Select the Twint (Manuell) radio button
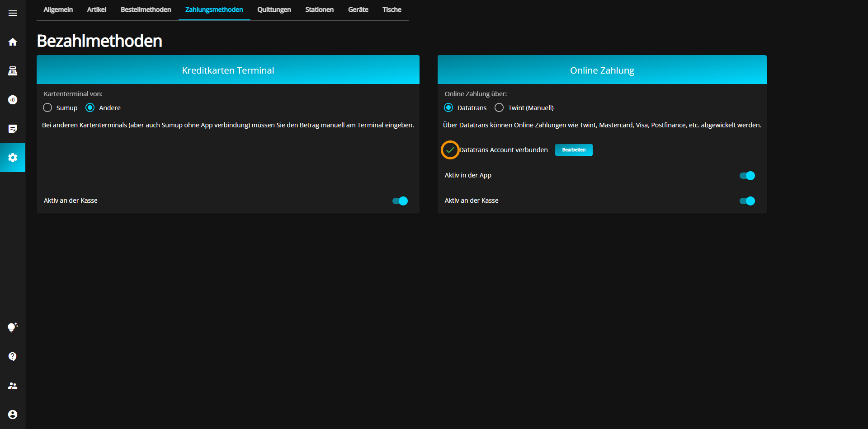The width and height of the screenshot is (868, 429). (499, 107)
